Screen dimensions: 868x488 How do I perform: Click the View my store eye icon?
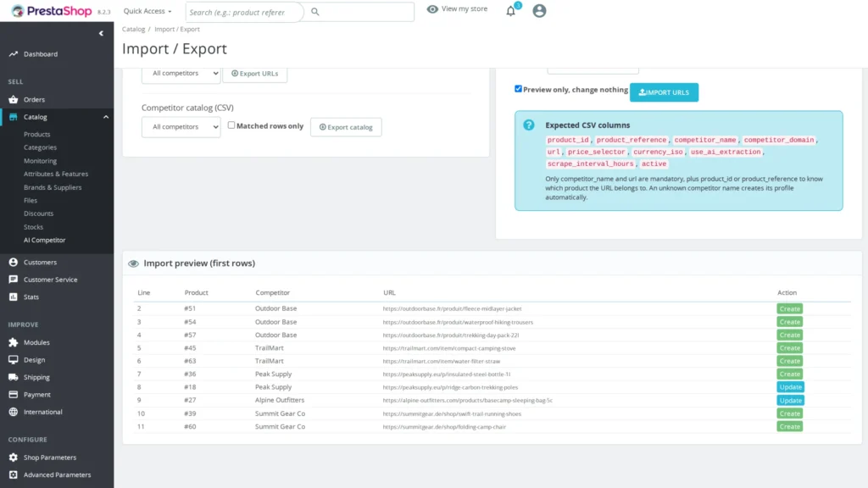(x=432, y=8)
